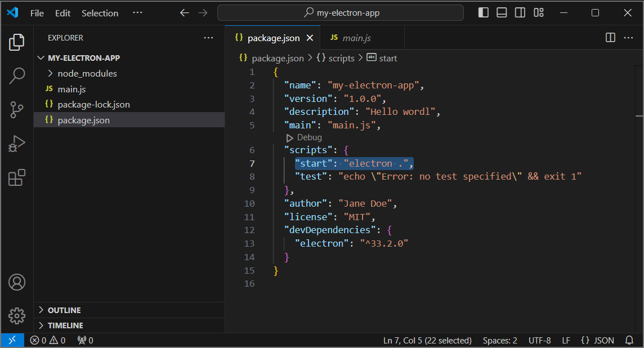
Task: Open the File menu
Action: [37, 13]
